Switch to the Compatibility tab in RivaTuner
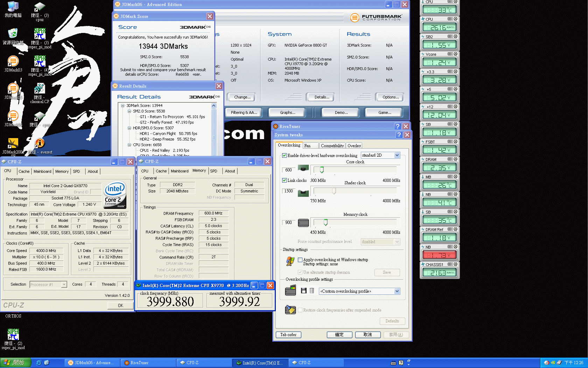Viewport: 588px width, 368px height. (x=332, y=145)
